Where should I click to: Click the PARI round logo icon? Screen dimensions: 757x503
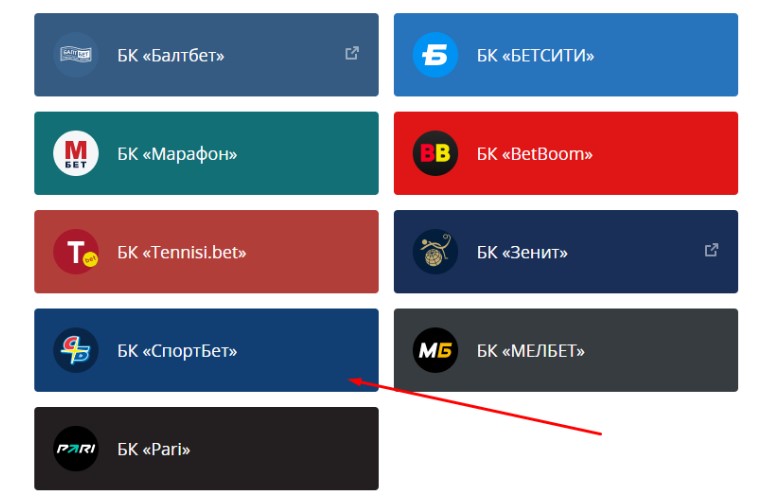(76, 448)
